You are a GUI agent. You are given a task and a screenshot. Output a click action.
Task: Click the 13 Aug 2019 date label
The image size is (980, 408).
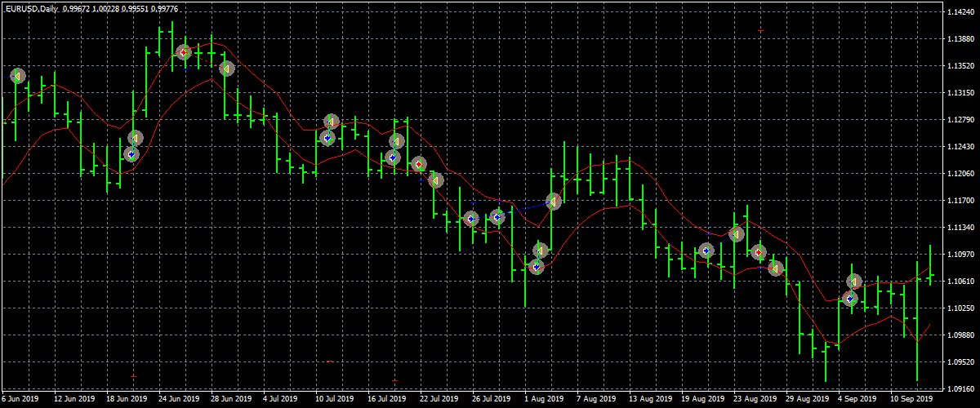pyautogui.click(x=650, y=400)
